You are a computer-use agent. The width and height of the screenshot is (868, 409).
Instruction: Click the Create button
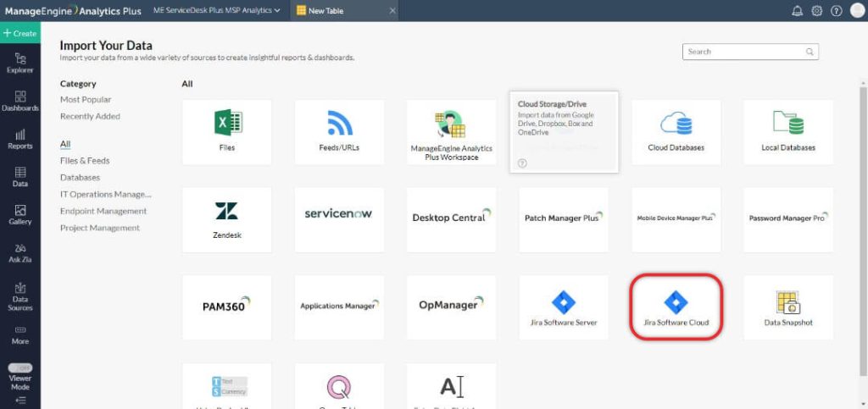point(20,33)
